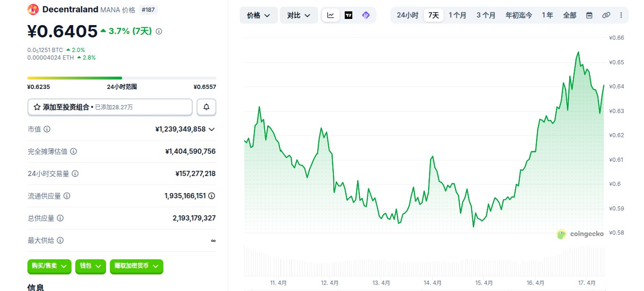Image resolution: width=644 pixels, height=291 pixels.
Task: Expand the 市值 market cap chevron
Action: click(212, 129)
